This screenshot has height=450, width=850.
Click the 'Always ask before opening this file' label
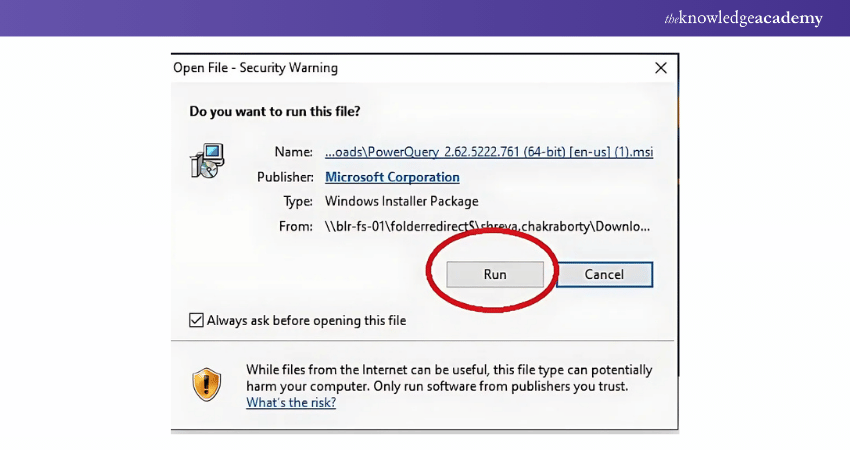(x=306, y=321)
